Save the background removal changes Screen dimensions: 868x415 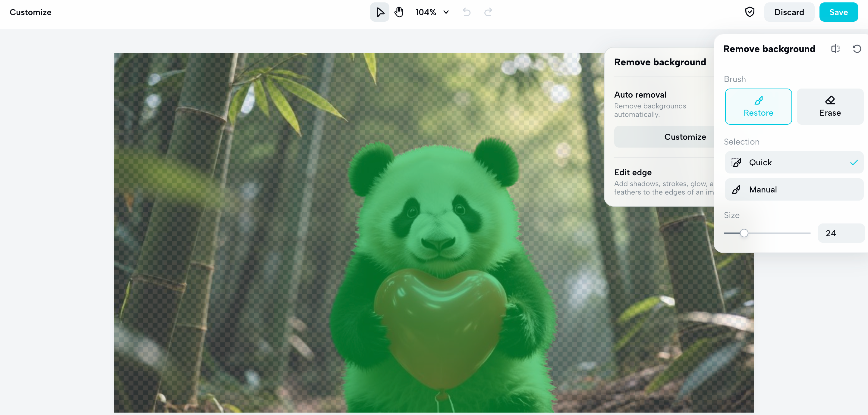point(838,12)
